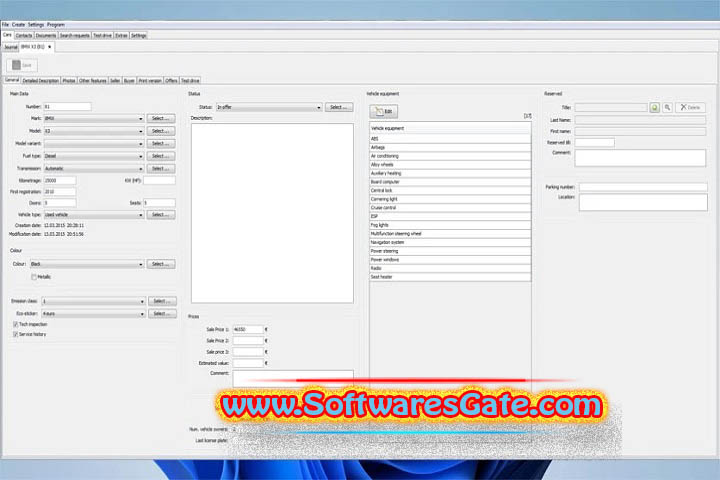This screenshot has width=720, height=480.
Task: Switch to the Search requests tab
Action: [74, 35]
